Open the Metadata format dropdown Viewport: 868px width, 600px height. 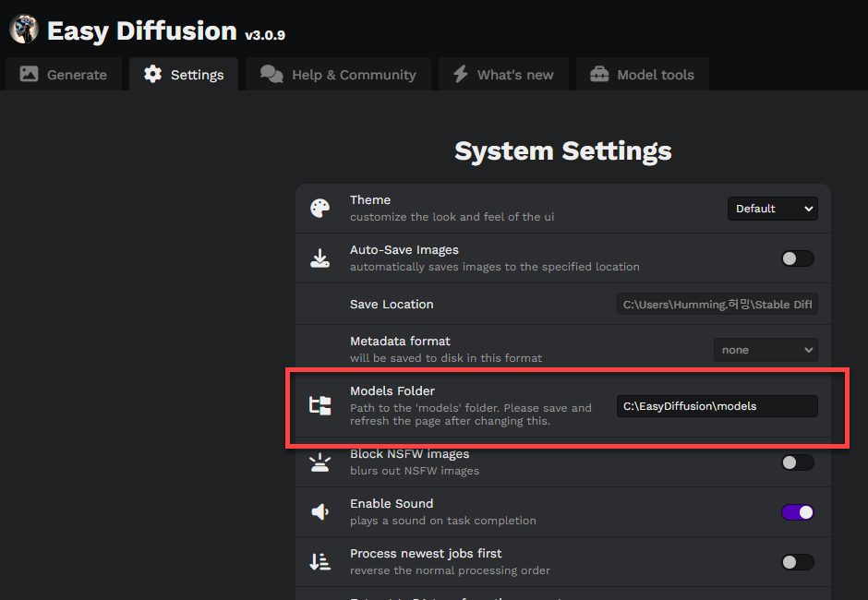tap(766, 350)
